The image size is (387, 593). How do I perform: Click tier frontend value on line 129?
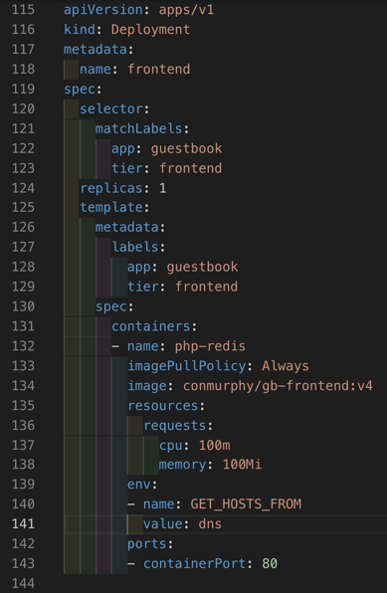pos(206,287)
